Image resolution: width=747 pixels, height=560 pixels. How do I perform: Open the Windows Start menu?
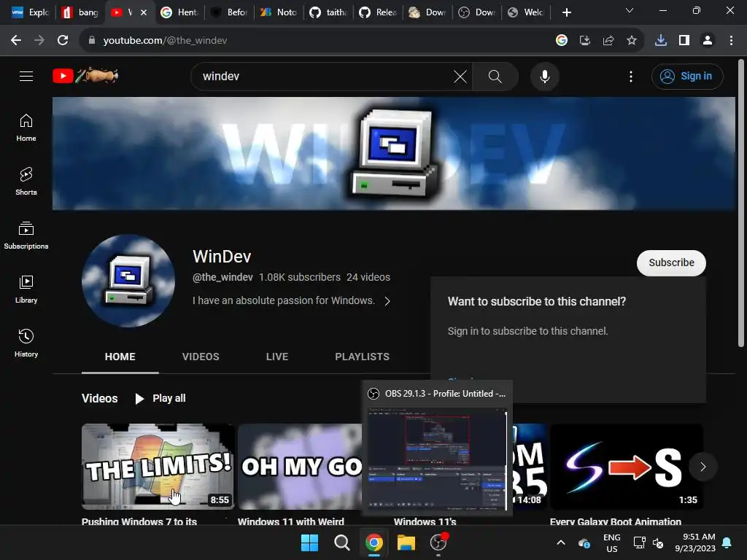pos(309,542)
